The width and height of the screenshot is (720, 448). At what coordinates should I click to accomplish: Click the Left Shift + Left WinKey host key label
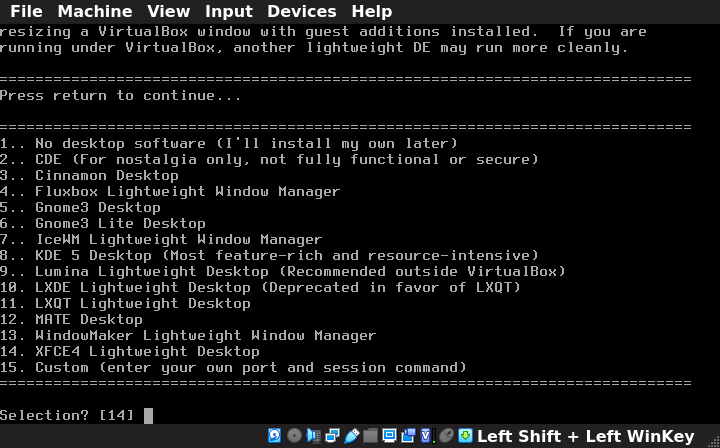point(585,436)
